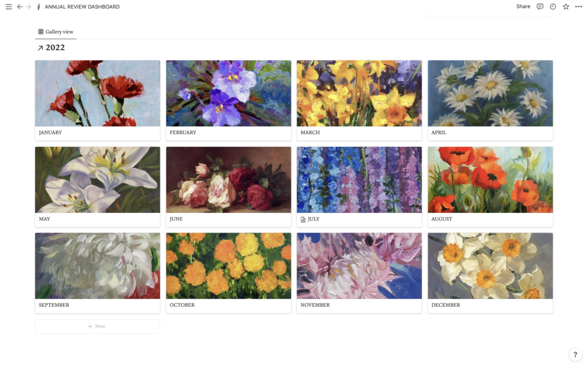Screen dimensions: 588x367
Task: Open the JUNE roses thumbnail
Action: coord(228,180)
